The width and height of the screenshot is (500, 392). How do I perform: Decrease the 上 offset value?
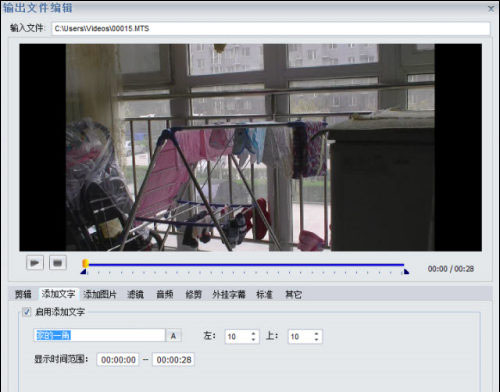pyautogui.click(x=316, y=340)
